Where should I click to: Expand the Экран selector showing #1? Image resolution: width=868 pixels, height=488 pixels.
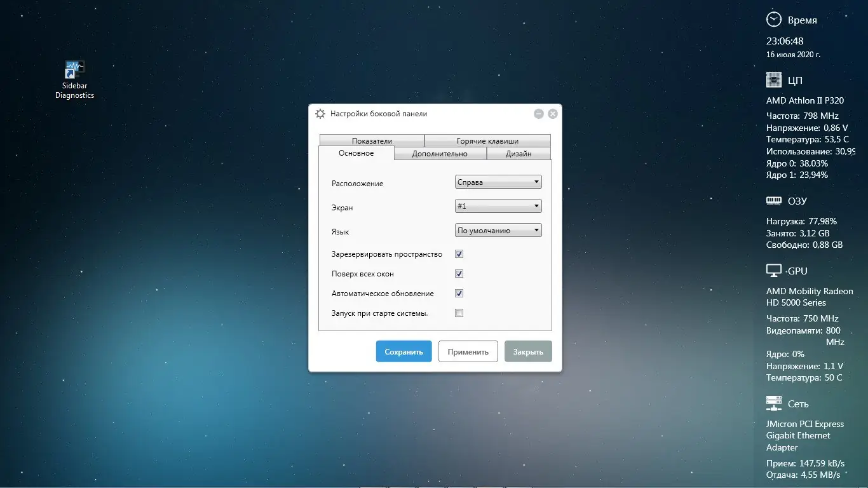coord(498,206)
